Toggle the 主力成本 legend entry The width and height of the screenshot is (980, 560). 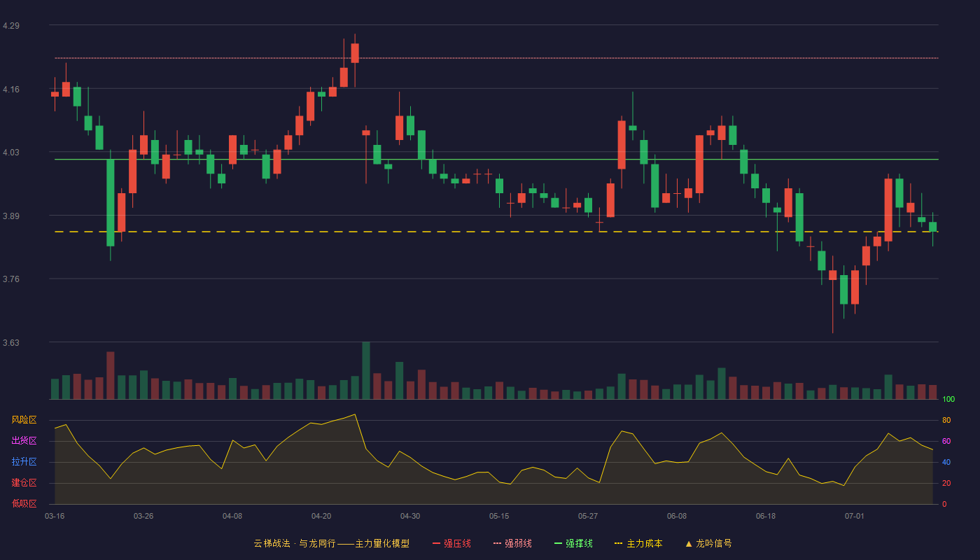coord(638,543)
